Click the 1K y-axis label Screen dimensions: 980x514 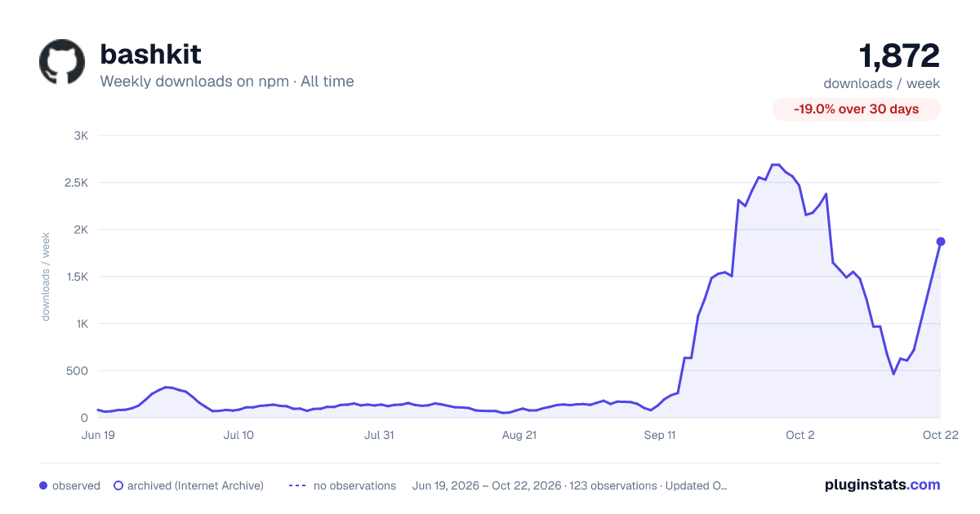coord(81,324)
